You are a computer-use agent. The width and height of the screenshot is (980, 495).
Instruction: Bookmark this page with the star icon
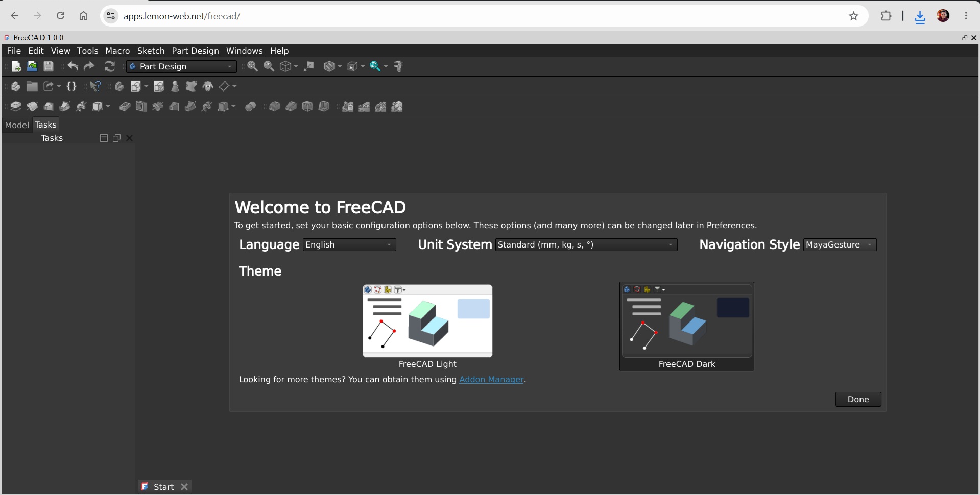pos(853,16)
